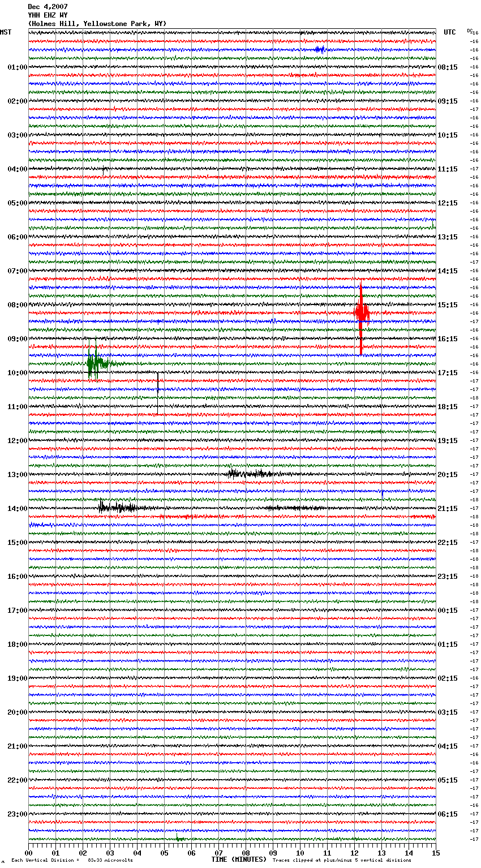Screen dimensions: 481x868
Task: Click the 08:00 MST time label
Action: [x=17, y=305]
